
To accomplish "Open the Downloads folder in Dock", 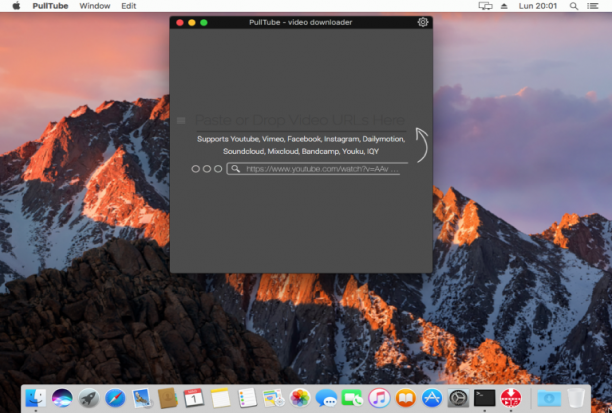I will 549,398.
